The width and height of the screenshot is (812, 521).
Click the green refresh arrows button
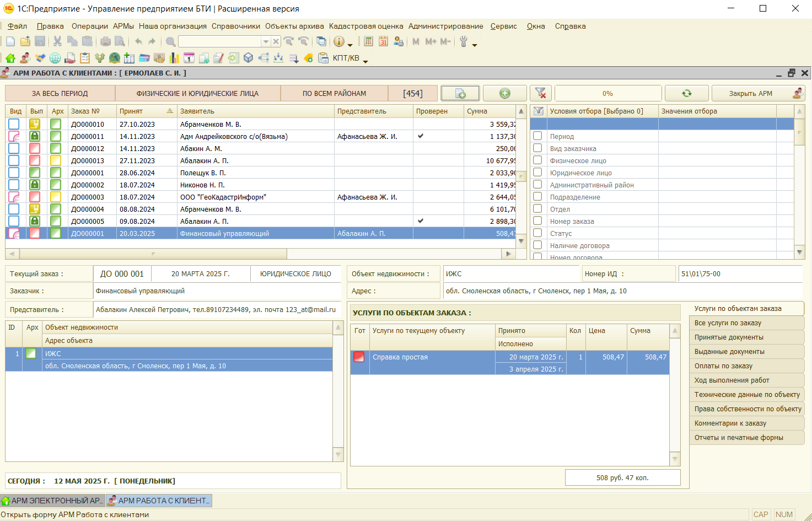tap(686, 93)
